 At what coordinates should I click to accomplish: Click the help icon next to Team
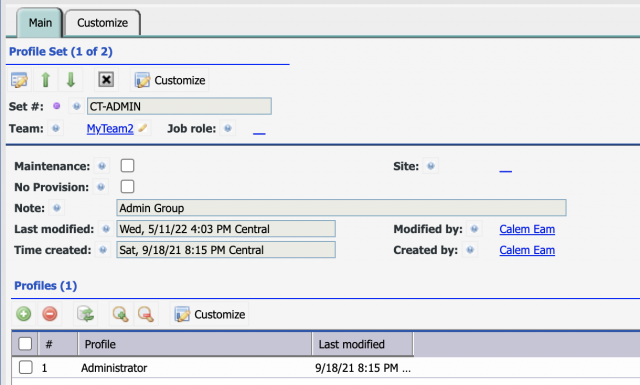pyautogui.click(x=56, y=128)
